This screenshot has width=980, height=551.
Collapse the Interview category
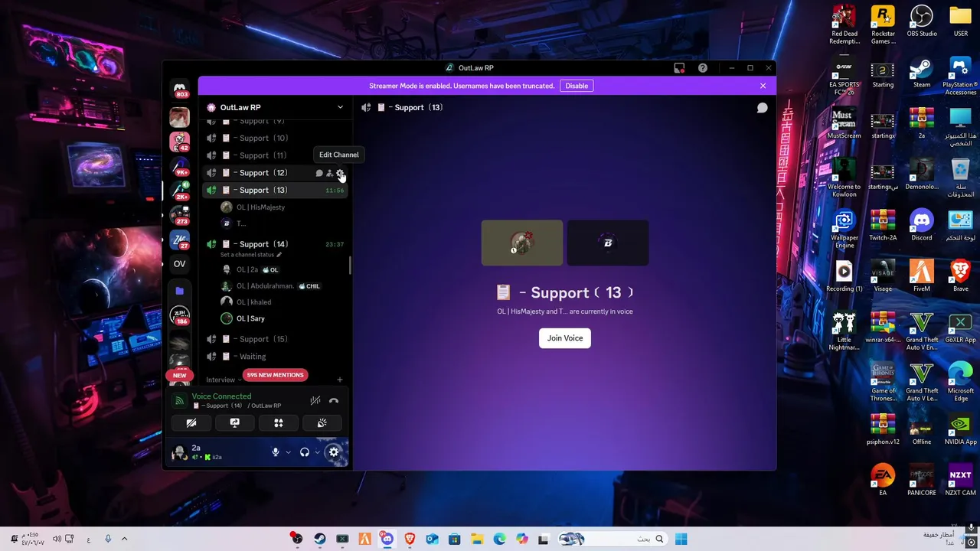(x=224, y=380)
